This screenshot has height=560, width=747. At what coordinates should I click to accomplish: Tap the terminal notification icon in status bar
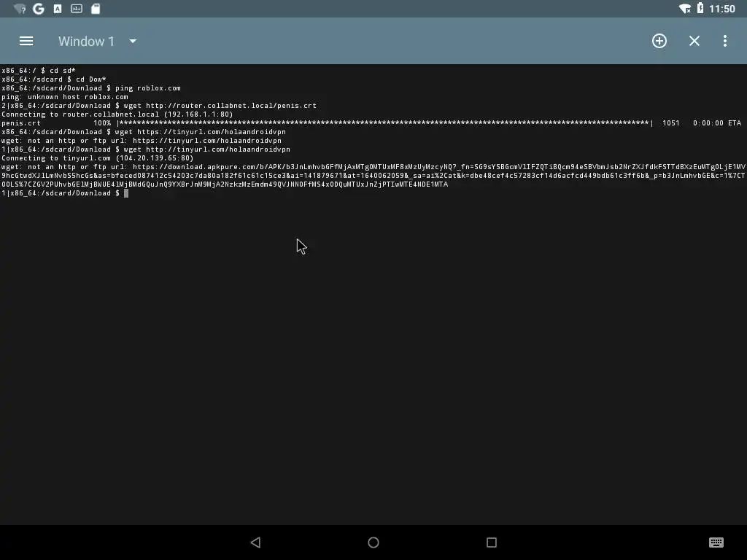[76, 9]
